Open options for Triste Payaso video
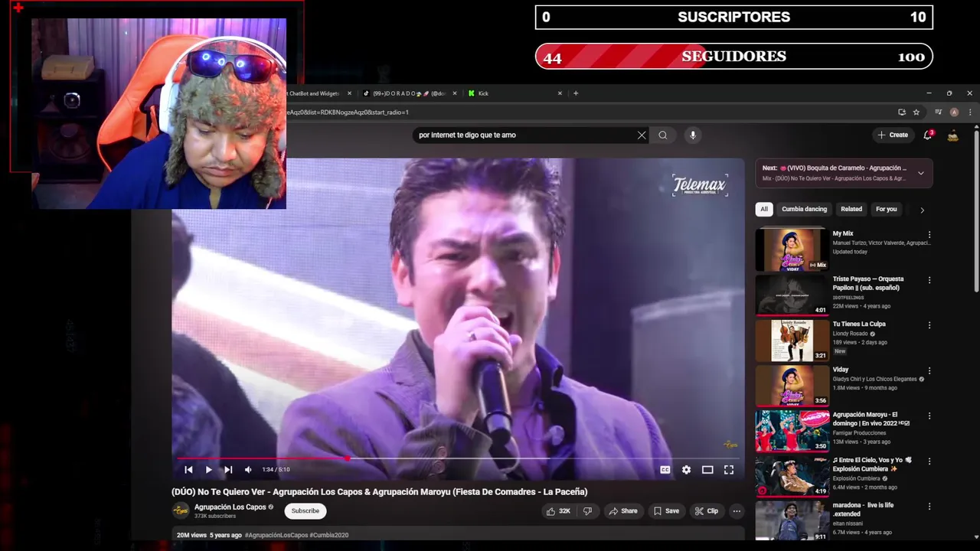The height and width of the screenshot is (551, 980). pos(929,280)
